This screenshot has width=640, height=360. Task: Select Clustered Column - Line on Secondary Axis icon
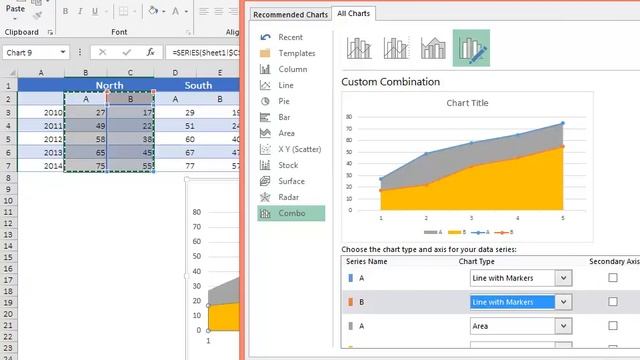click(x=396, y=48)
